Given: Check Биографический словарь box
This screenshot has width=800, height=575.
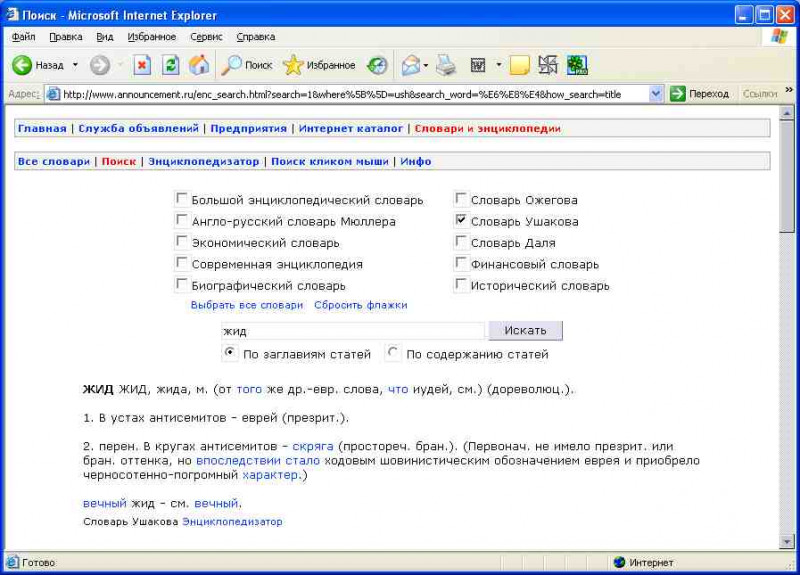Looking at the screenshot, I should 181,284.
